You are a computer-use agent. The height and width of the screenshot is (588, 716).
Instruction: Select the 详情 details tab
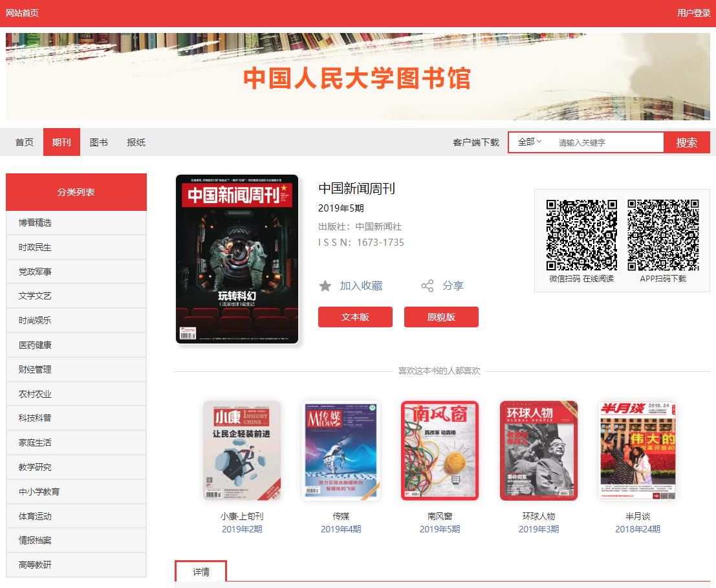(x=201, y=572)
